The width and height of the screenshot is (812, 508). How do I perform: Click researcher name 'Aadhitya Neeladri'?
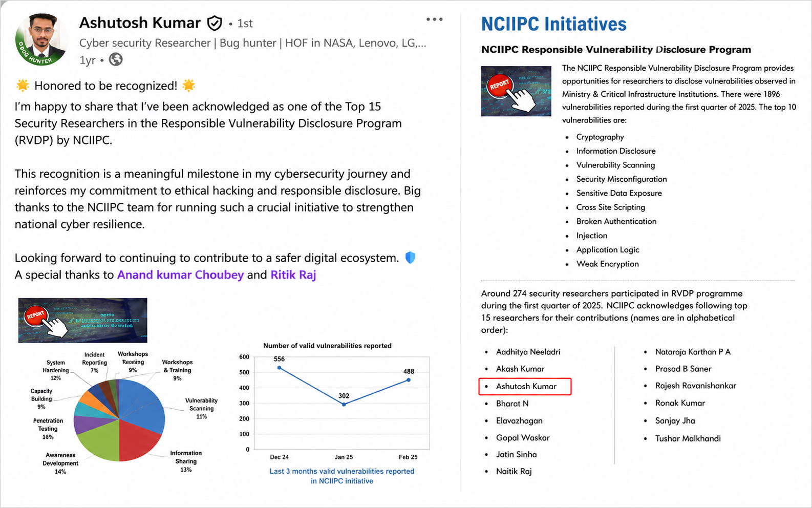528,352
